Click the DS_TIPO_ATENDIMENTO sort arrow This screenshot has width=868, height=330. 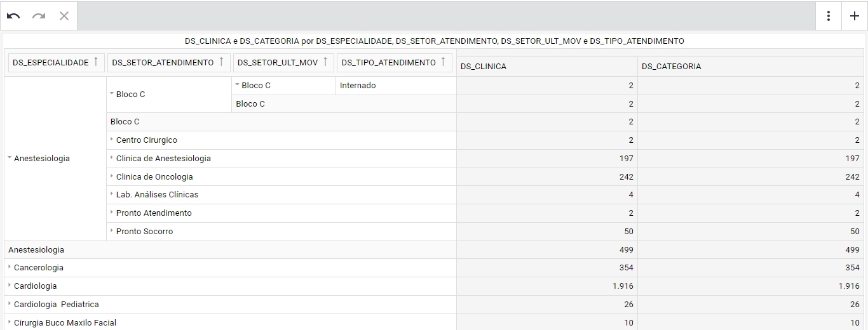(444, 62)
